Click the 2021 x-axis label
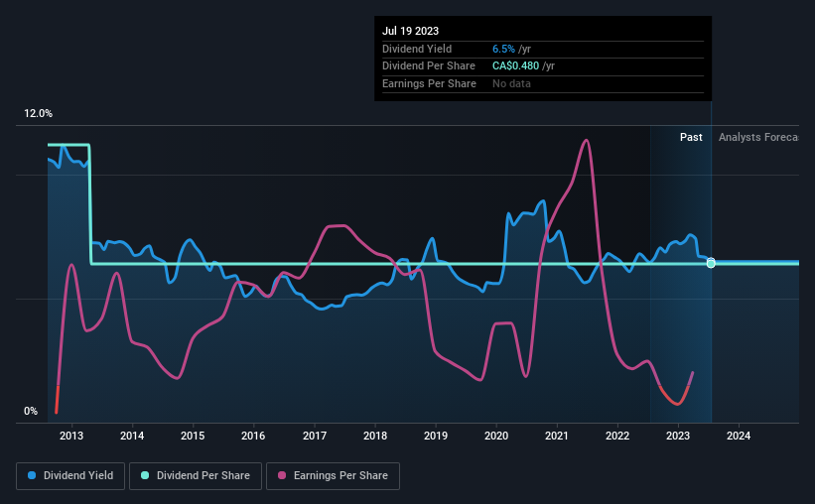 pos(557,436)
